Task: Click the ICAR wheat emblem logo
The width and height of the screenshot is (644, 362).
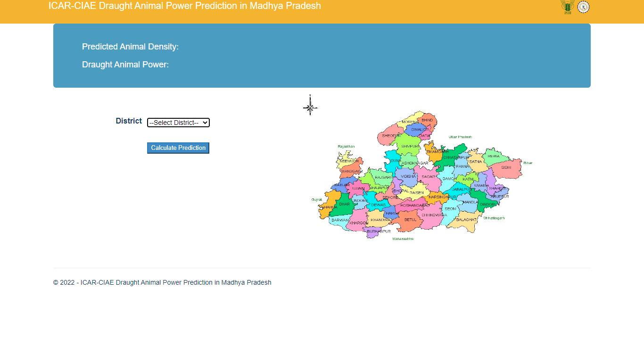Action: (x=567, y=7)
